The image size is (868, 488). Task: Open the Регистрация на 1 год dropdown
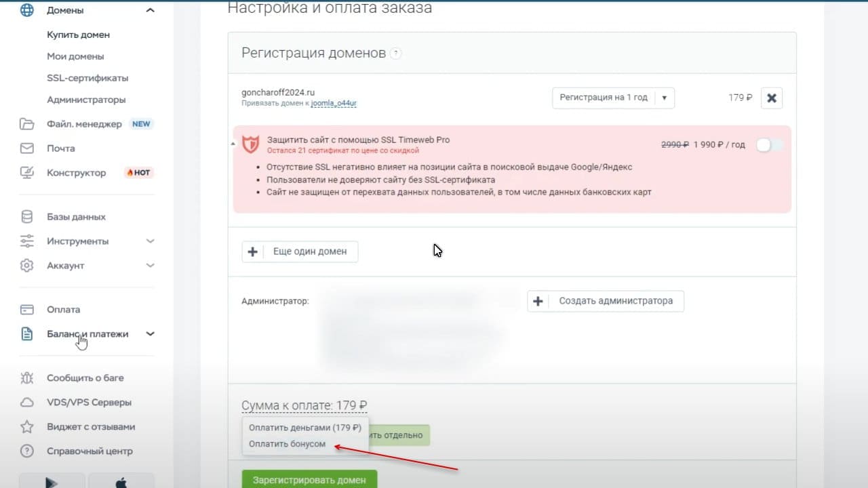[614, 98]
